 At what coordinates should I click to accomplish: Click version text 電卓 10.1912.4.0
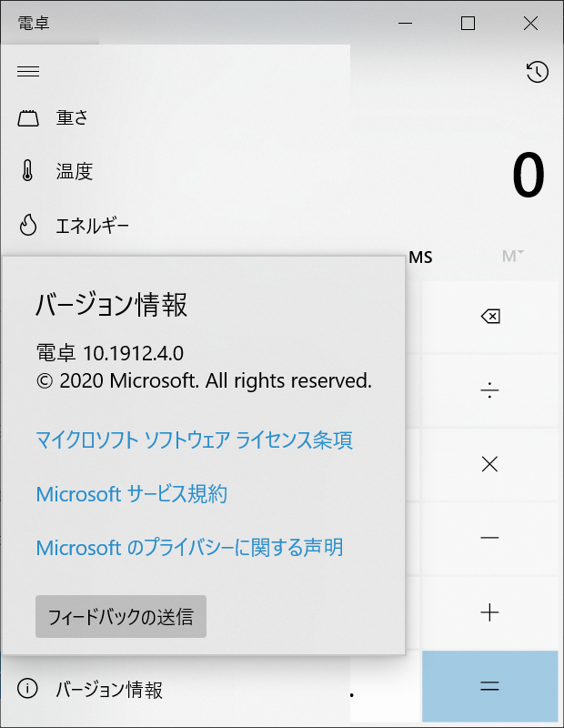tap(110, 353)
